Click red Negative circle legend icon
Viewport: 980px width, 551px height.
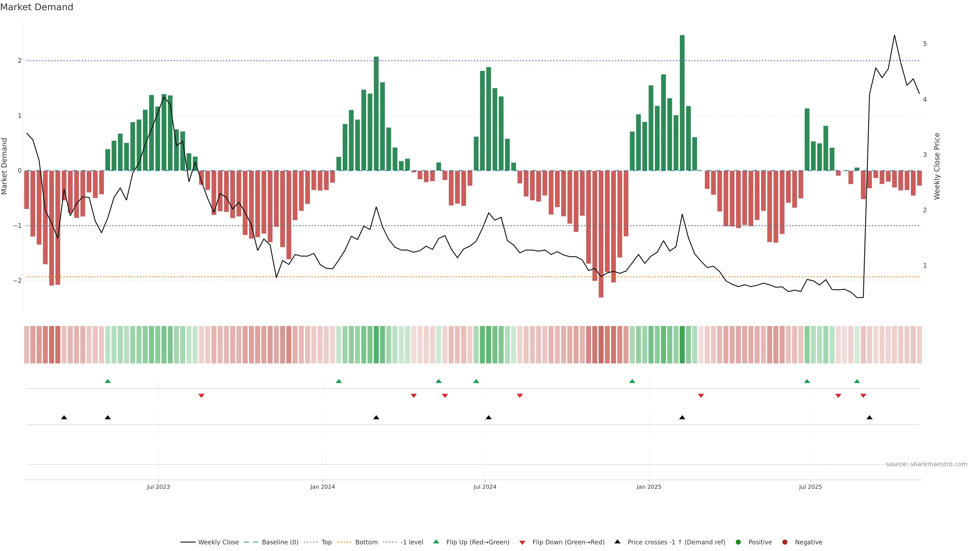click(x=785, y=542)
